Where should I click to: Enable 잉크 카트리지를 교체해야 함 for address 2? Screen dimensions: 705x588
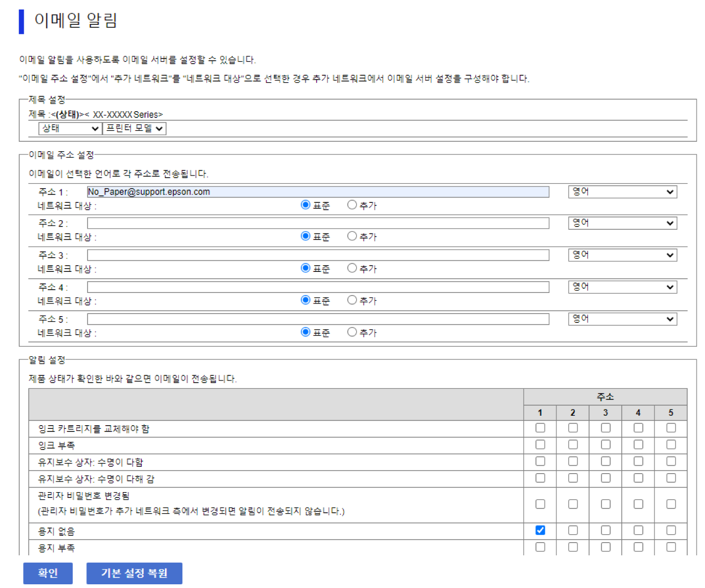(573, 428)
